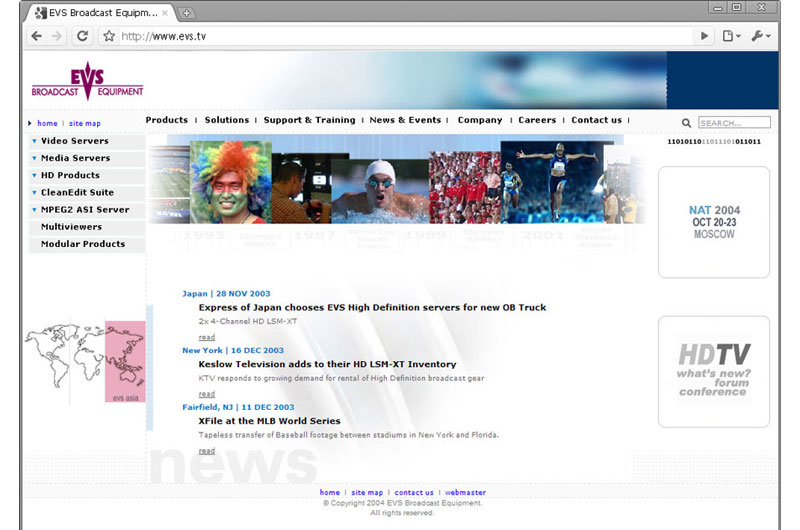
Task: Click the browser forward arrow
Action: click(57, 36)
